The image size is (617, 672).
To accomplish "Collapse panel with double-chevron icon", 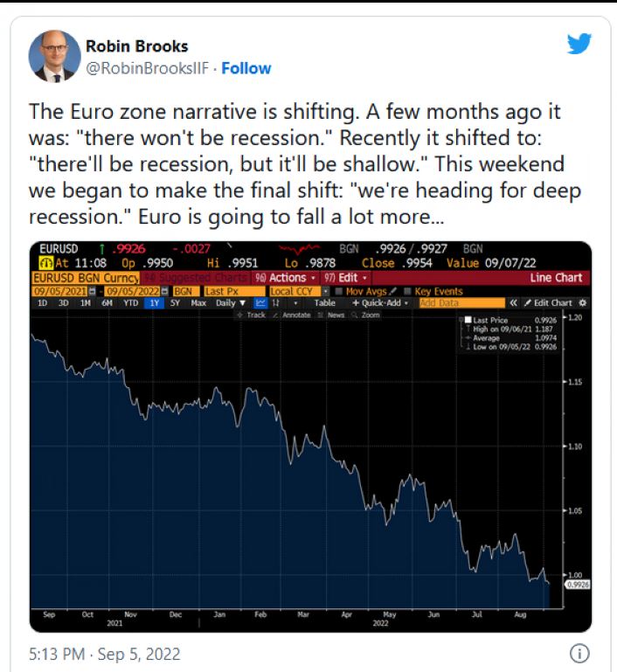I will tap(513, 303).
